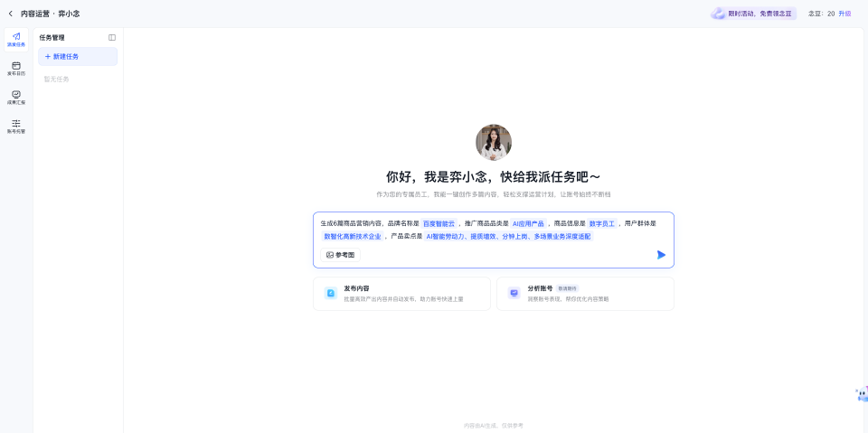
Task: Edit the AI智能劳动力 selling points tag
Action: [508, 236]
